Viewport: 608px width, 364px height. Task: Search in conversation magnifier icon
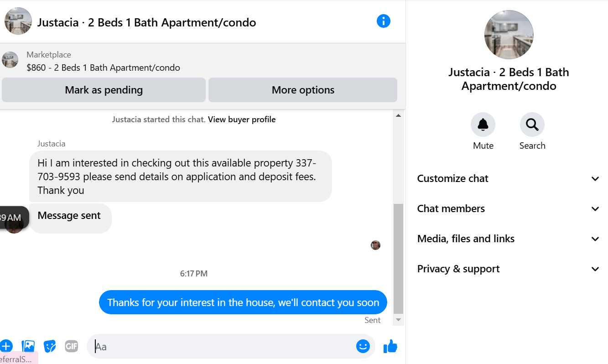pyautogui.click(x=532, y=125)
